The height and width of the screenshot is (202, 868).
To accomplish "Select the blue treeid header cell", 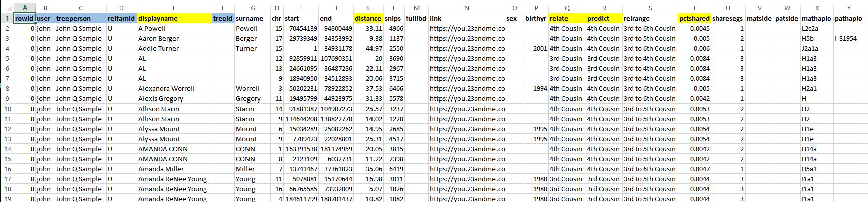I will [223, 18].
